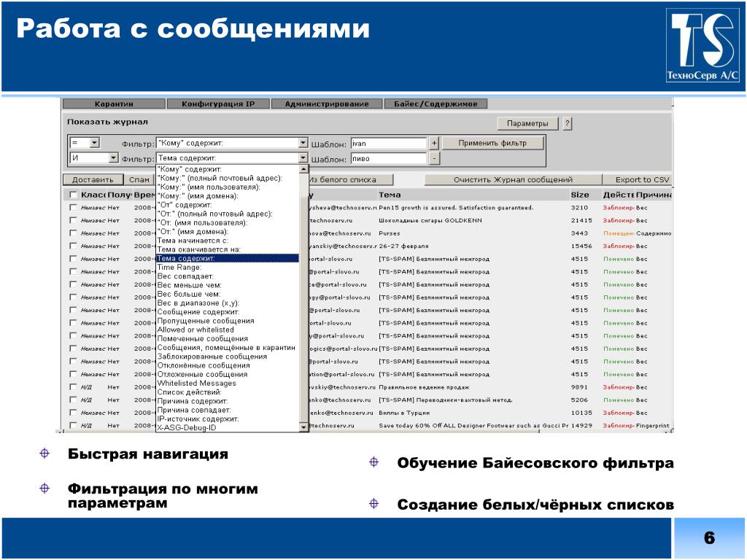Screen dimensions: 747x560
Task: Select 'Сообщение содержит:' option
Action: click(x=228, y=312)
